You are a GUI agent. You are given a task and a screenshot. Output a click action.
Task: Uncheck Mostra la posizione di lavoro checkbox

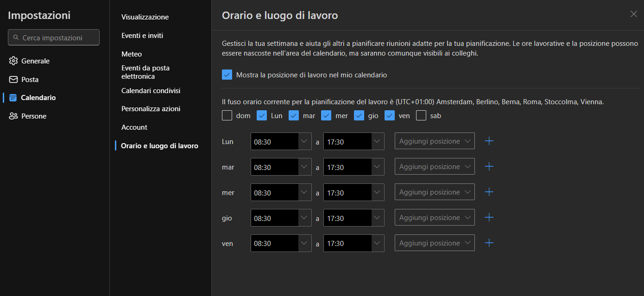click(x=227, y=75)
